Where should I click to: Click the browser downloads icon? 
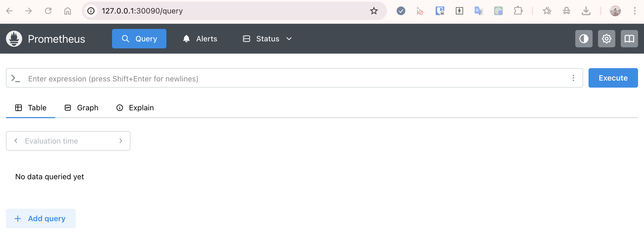pyautogui.click(x=586, y=11)
